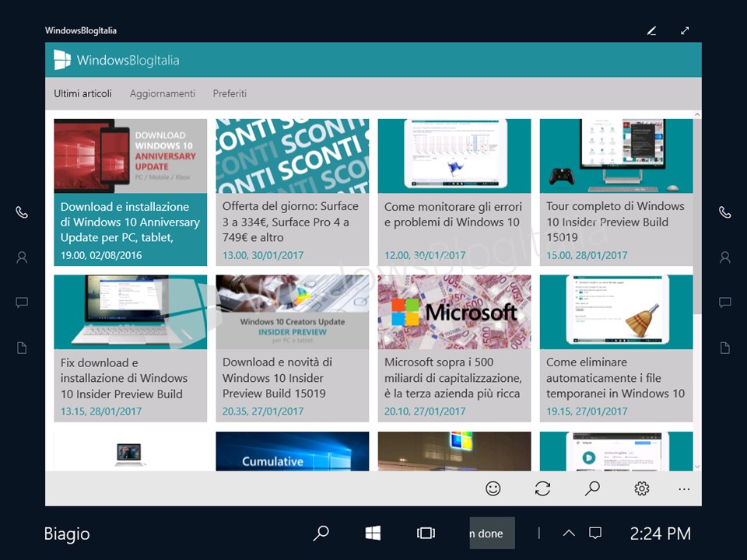Click the Xbox controller and monitor thumbnail
The width and height of the screenshot is (747, 560).
616,156
